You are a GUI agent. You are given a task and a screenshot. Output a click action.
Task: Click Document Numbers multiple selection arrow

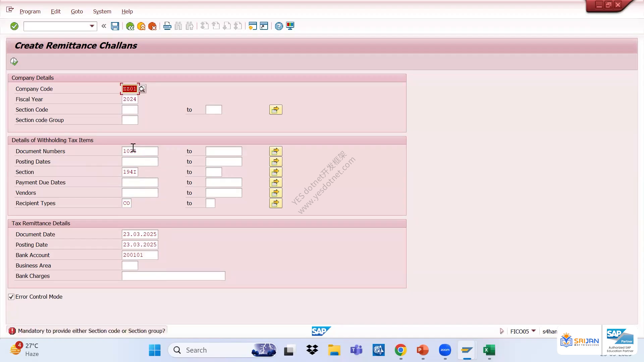276,151
